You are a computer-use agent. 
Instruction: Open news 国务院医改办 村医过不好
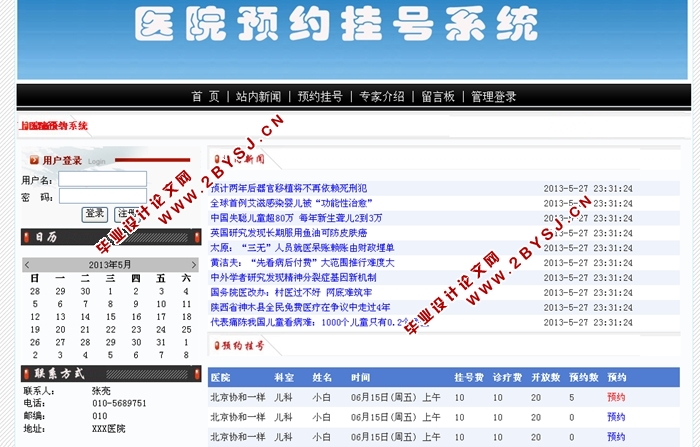(x=291, y=292)
